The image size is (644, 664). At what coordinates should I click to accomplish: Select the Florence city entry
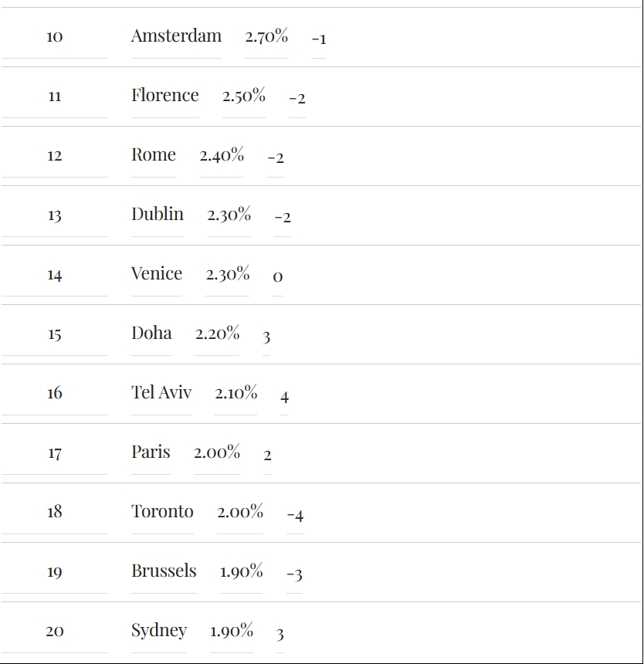[164, 95]
